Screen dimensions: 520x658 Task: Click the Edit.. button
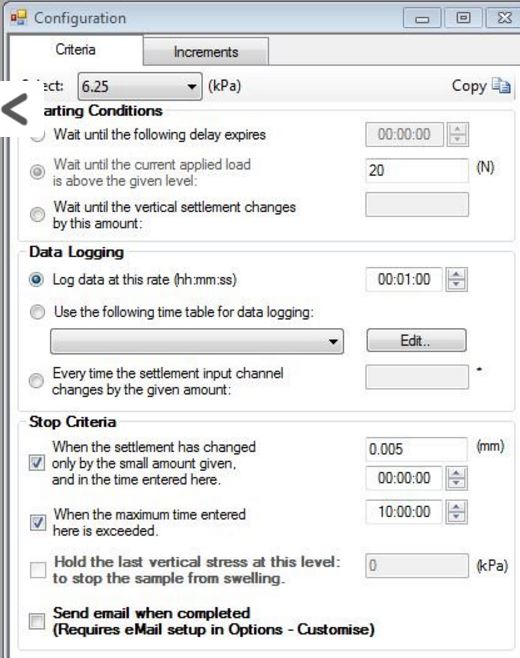coord(416,340)
